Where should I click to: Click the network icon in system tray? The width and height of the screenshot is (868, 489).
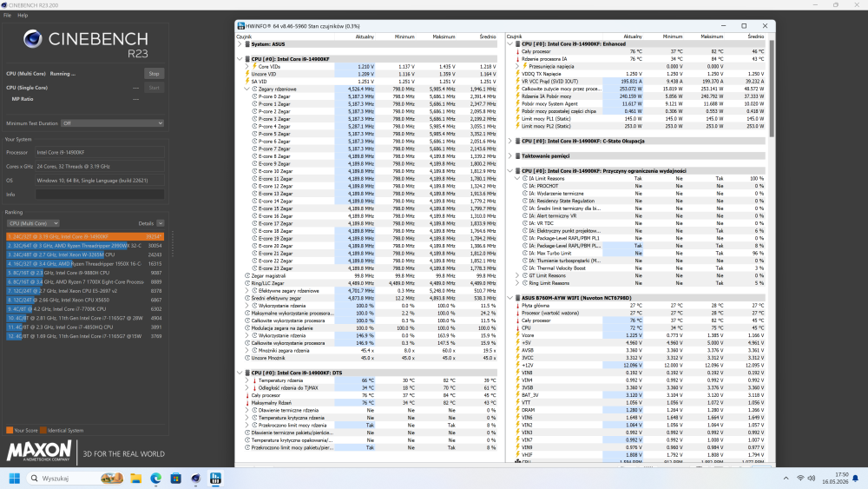tap(800, 478)
